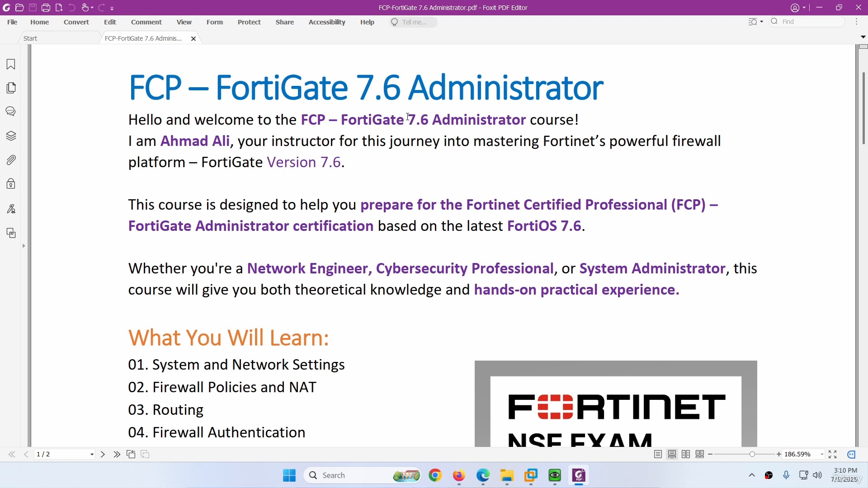The height and width of the screenshot is (488, 868).
Task: Click the next view icon in status bar
Action: click(145, 455)
